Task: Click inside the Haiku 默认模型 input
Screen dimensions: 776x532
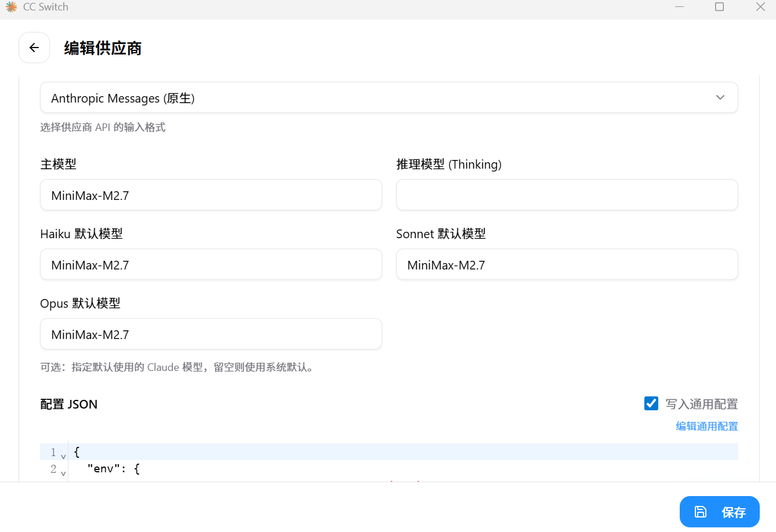Action: coord(211,264)
